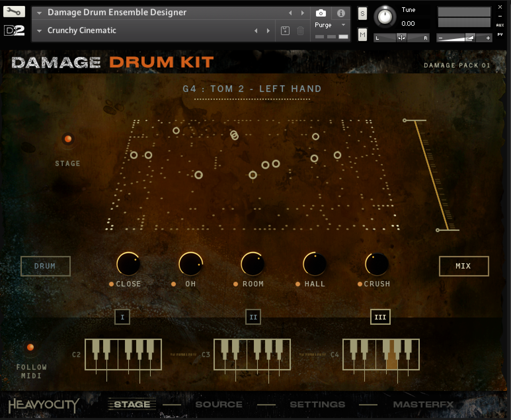Click the L/R pan slider
This screenshot has height=420, width=511.
[x=402, y=38]
